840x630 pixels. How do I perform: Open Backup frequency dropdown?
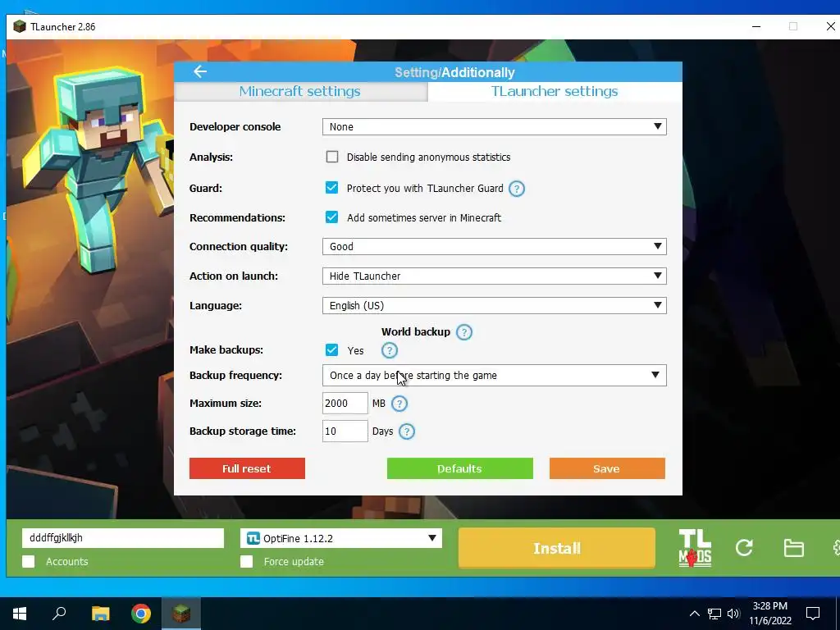click(x=495, y=376)
